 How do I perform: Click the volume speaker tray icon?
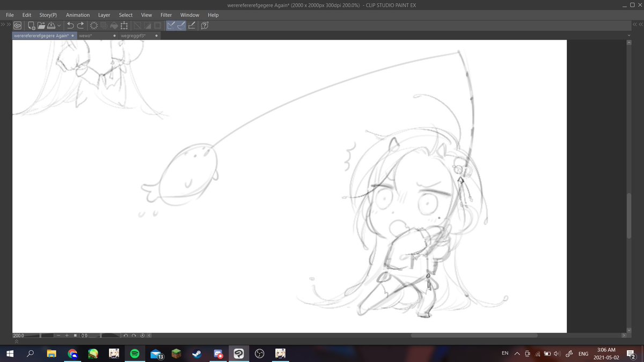pos(558,353)
